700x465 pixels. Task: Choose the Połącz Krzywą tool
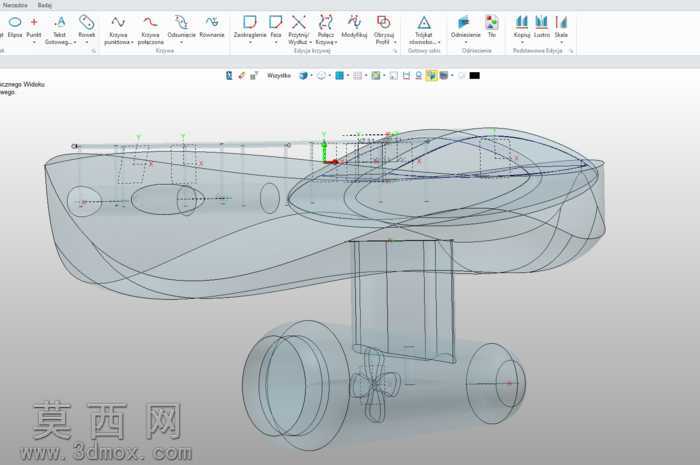click(326, 30)
